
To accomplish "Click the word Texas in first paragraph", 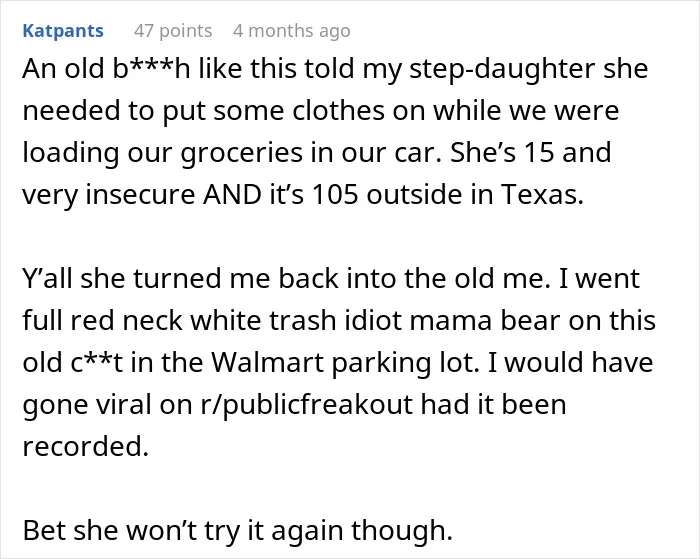I will click(x=542, y=194).
